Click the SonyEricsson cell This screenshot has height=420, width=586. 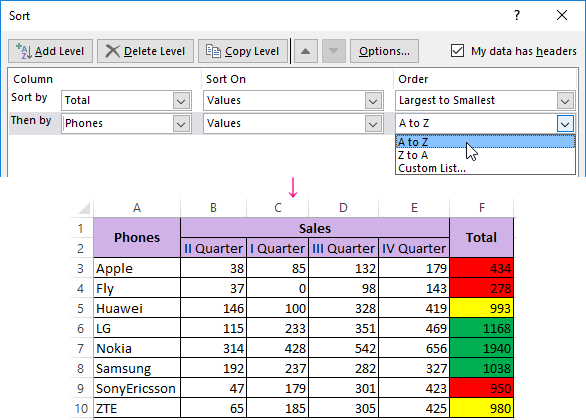pyautogui.click(x=137, y=388)
